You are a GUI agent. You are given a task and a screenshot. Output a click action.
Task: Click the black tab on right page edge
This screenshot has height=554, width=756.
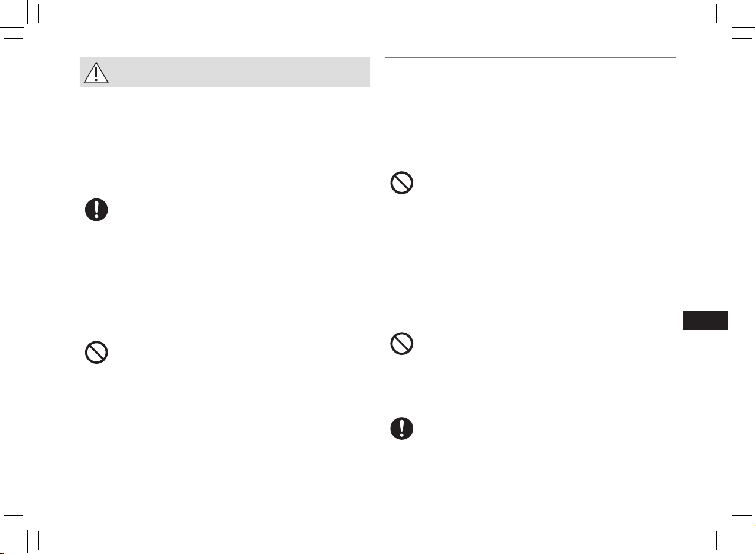(705, 320)
